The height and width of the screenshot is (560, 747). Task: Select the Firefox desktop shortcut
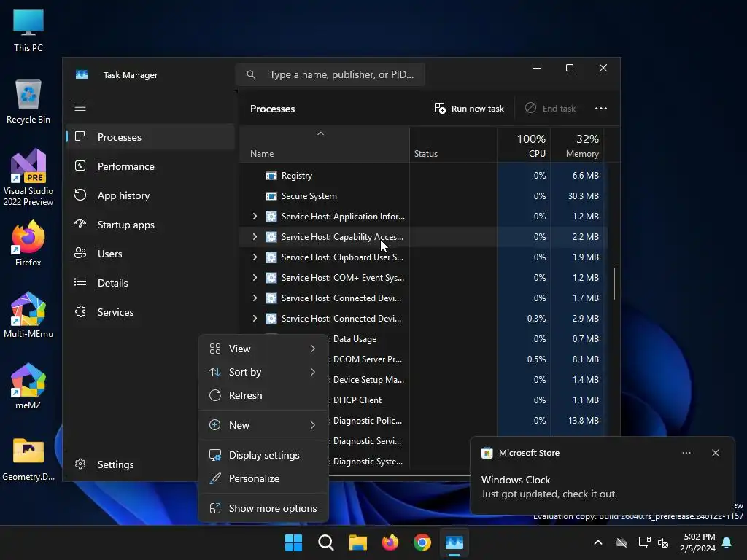click(x=28, y=244)
